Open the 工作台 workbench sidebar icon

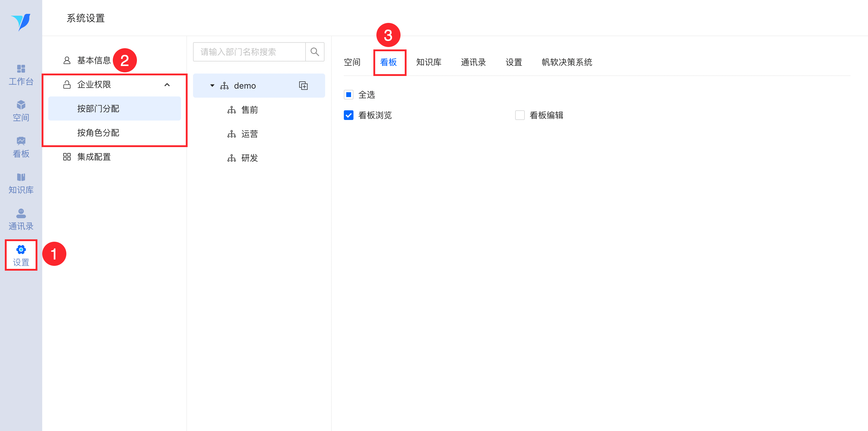click(x=21, y=75)
